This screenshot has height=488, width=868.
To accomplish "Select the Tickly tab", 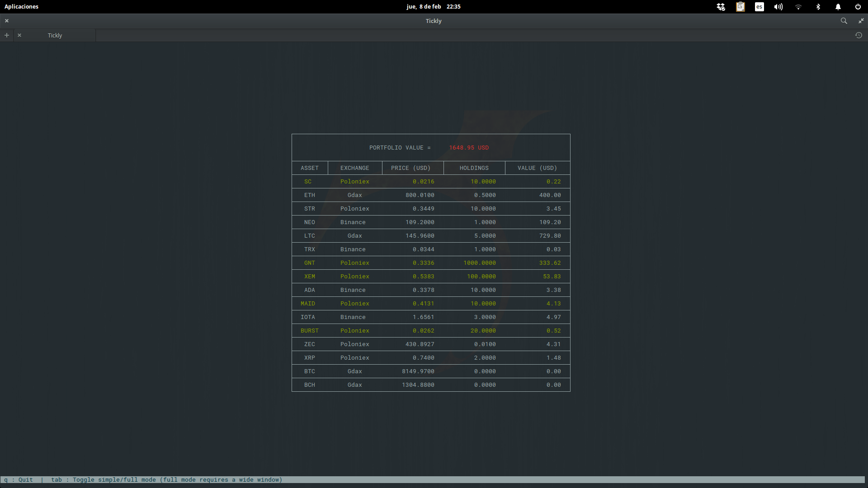I will [55, 35].
